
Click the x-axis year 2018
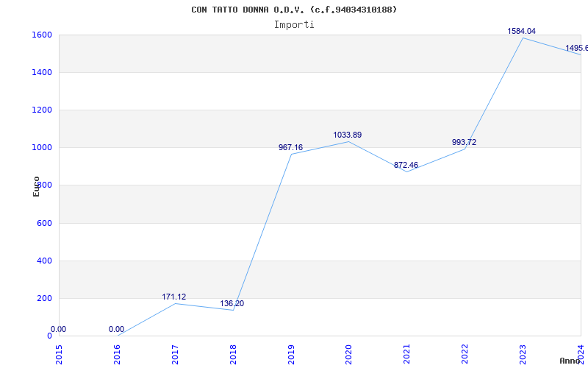click(232, 355)
